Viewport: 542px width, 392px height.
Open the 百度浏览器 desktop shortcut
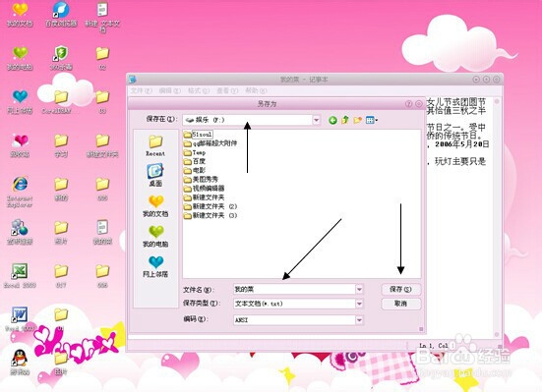coord(61,14)
